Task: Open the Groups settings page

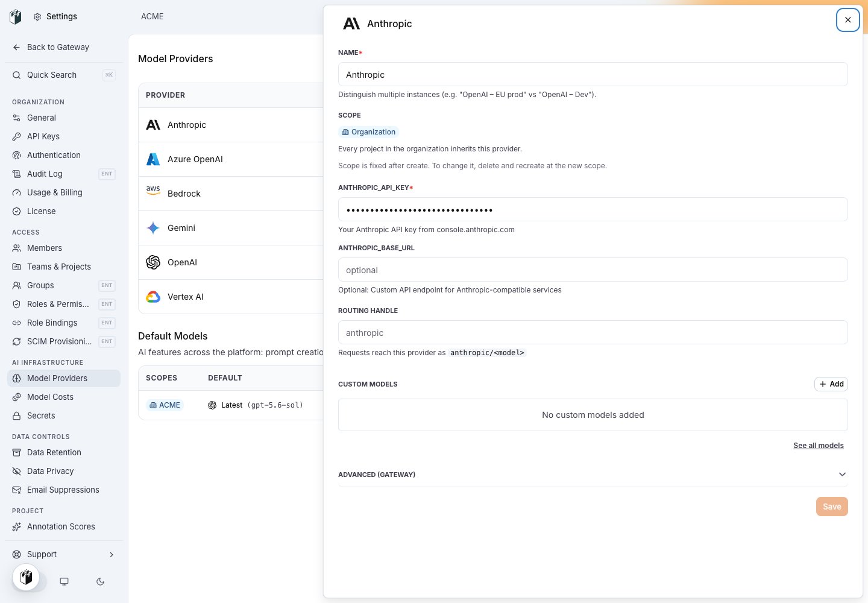Action: pos(64,285)
